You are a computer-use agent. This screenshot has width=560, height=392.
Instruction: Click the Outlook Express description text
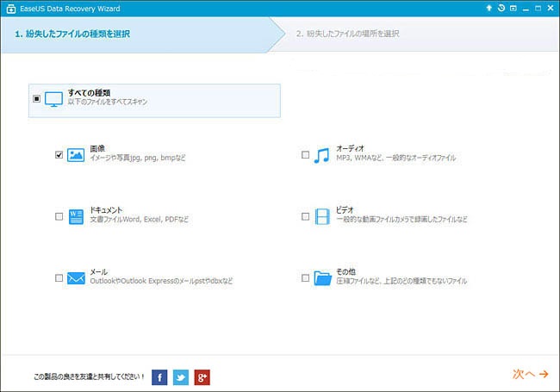[x=161, y=281]
